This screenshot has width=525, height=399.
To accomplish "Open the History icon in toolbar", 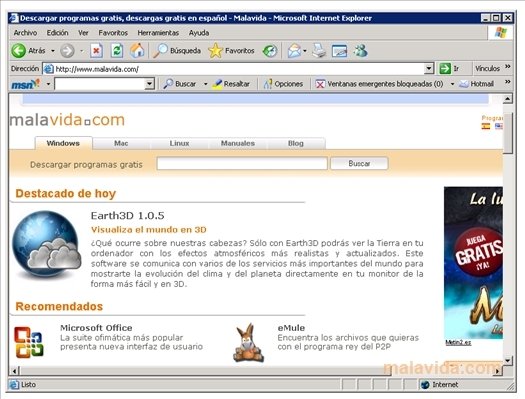I will tap(270, 51).
